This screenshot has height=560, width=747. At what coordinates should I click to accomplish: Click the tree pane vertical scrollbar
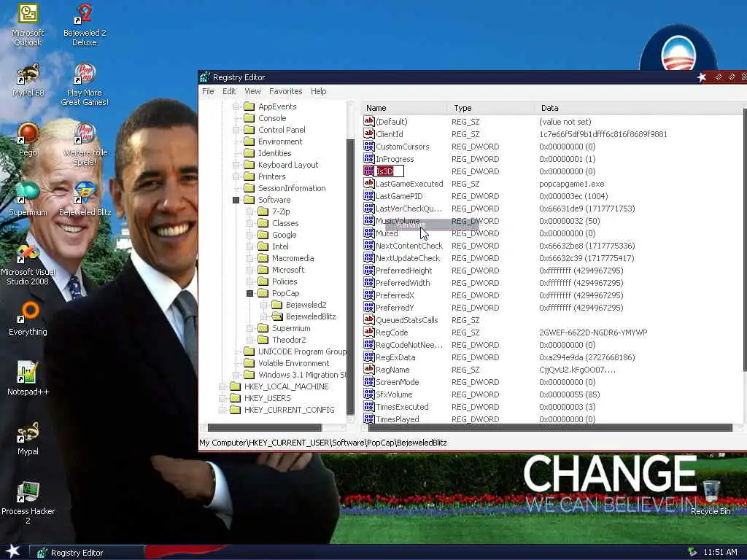(351, 276)
